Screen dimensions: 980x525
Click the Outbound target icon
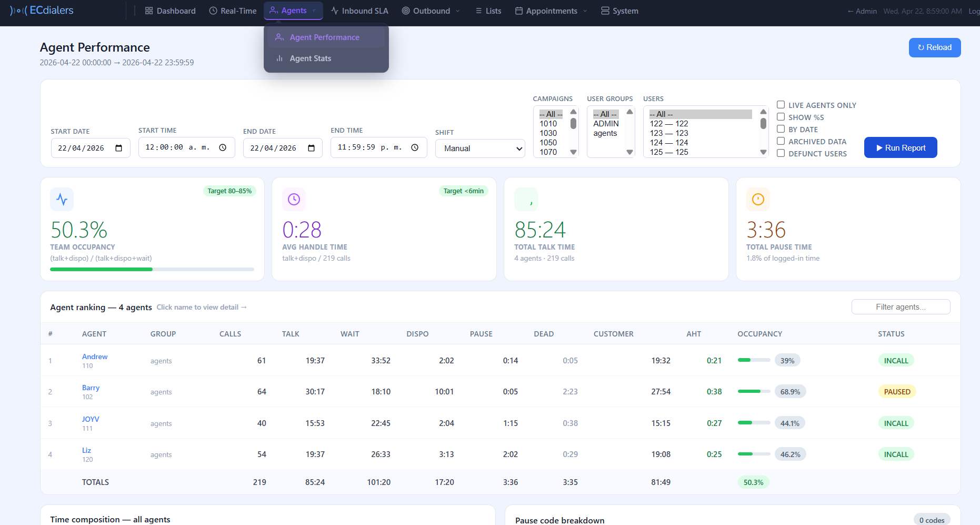tap(406, 11)
